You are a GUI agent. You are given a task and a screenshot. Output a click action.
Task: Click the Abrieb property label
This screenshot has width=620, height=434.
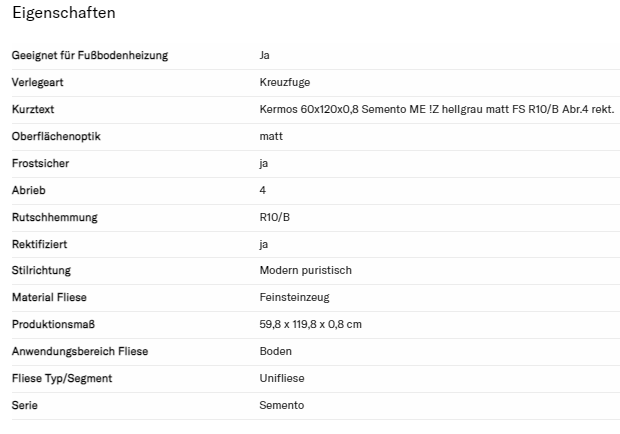(29, 190)
